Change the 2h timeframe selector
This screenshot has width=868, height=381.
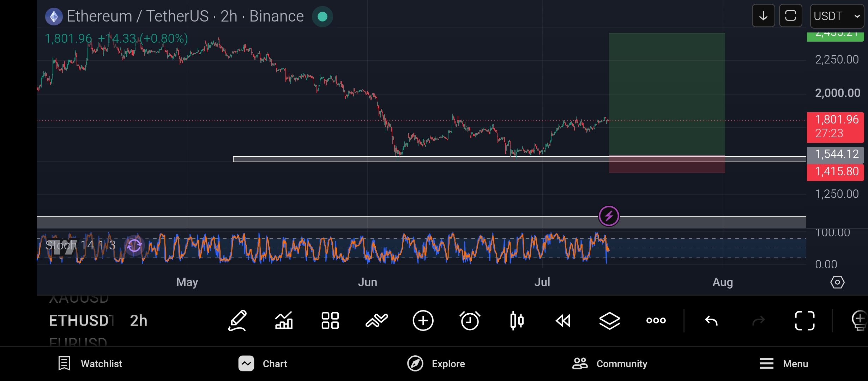tap(138, 321)
